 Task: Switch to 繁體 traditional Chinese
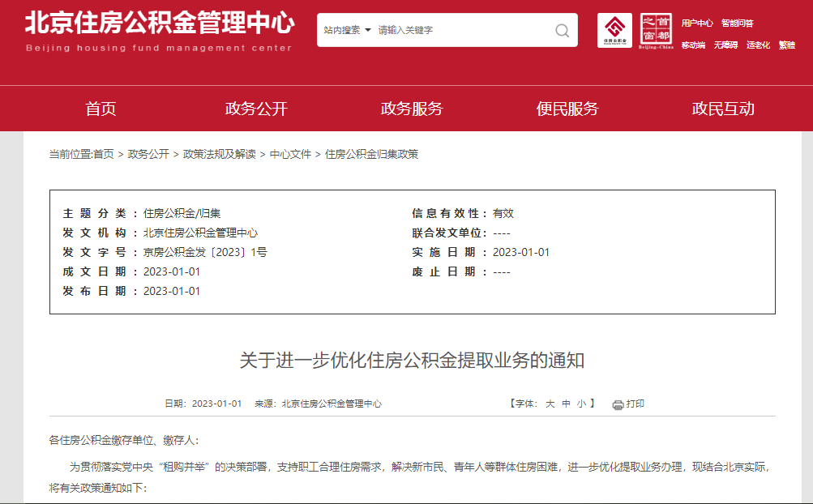pyautogui.click(x=786, y=45)
